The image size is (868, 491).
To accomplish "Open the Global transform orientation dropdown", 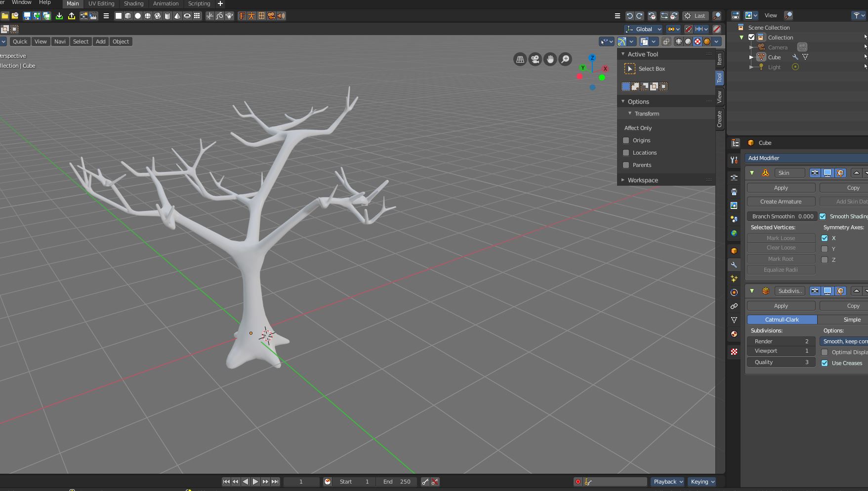I will click(643, 29).
